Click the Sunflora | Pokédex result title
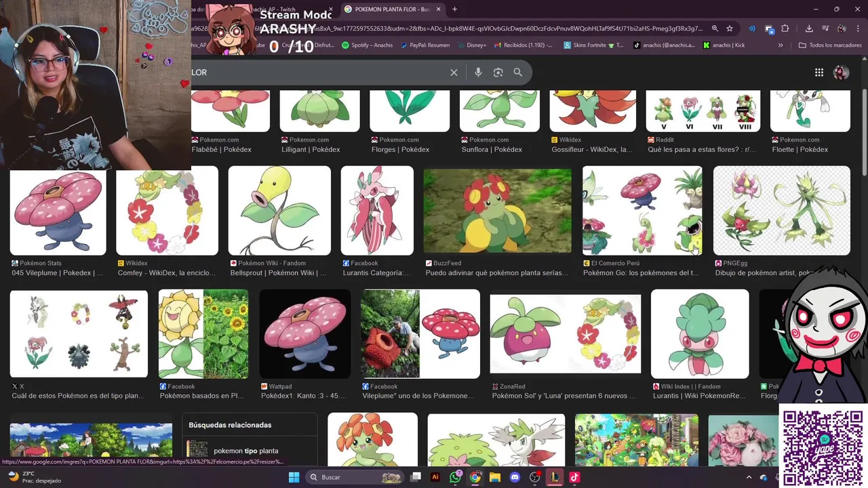868x488 pixels. (492, 150)
